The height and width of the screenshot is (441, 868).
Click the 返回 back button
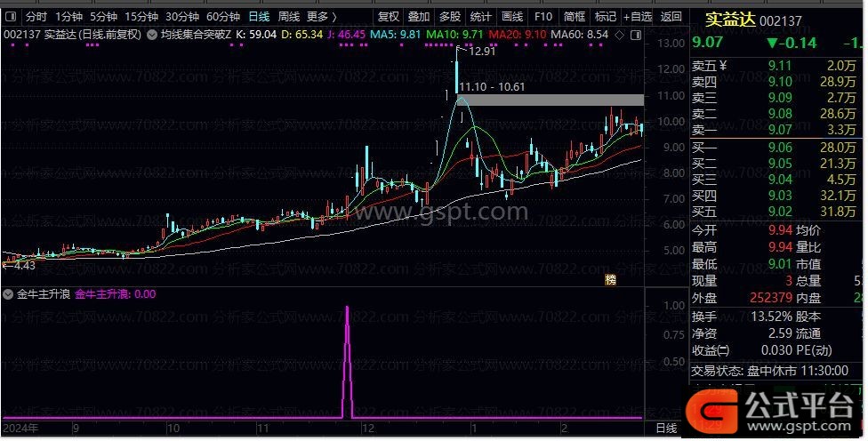(671, 16)
